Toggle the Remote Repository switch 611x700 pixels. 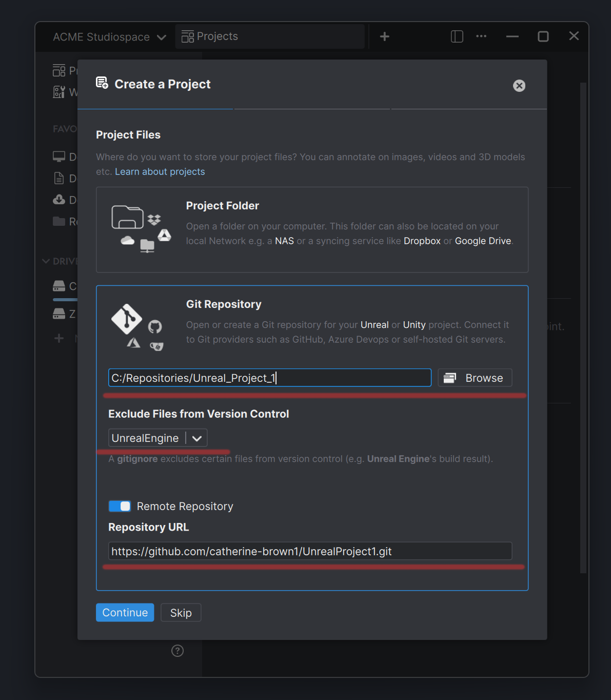pos(120,507)
